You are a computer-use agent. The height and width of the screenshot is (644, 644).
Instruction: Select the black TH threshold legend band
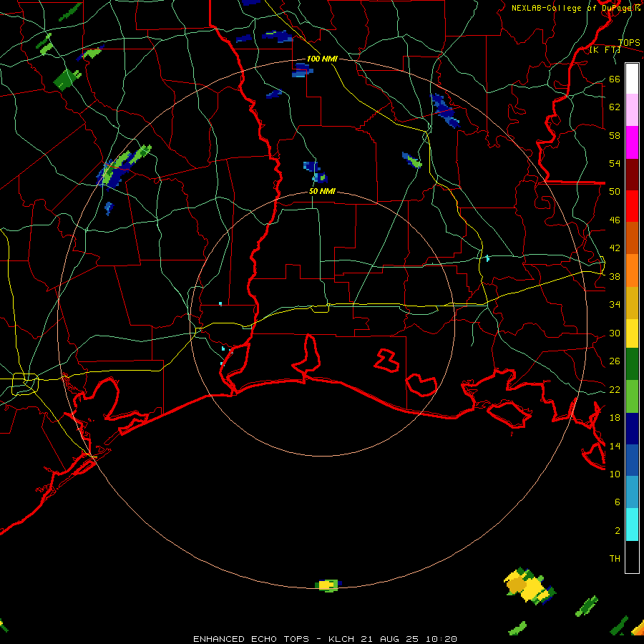632,557
